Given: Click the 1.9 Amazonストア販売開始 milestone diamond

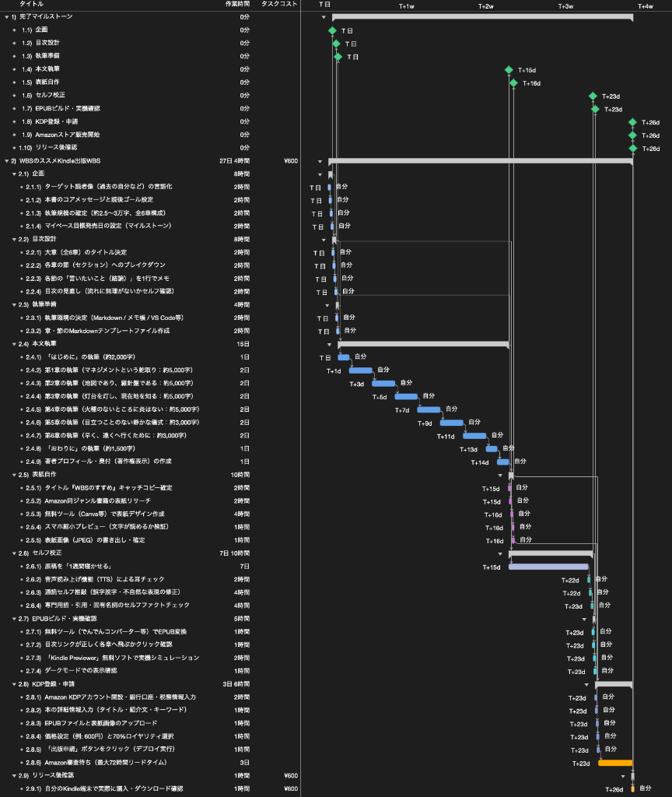Looking at the screenshot, I should point(632,135).
